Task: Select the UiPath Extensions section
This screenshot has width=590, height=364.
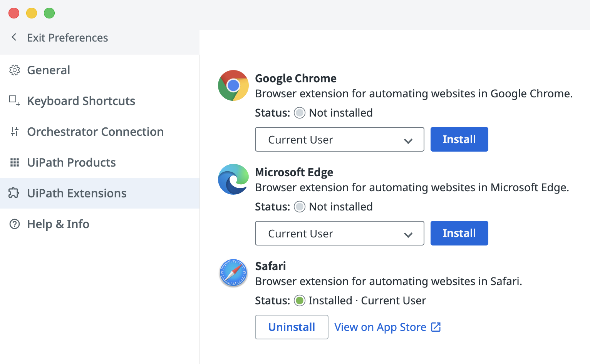Action: coord(99,193)
